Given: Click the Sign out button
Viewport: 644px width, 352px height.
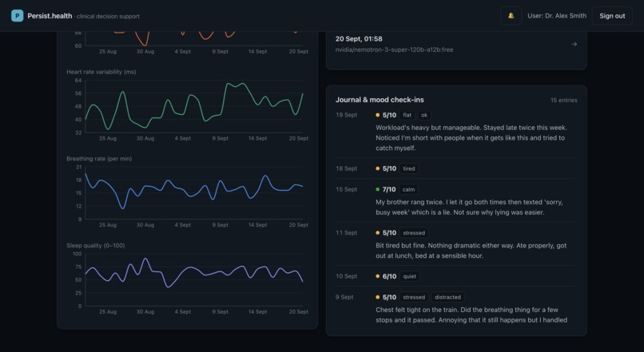Looking at the screenshot, I should point(612,16).
